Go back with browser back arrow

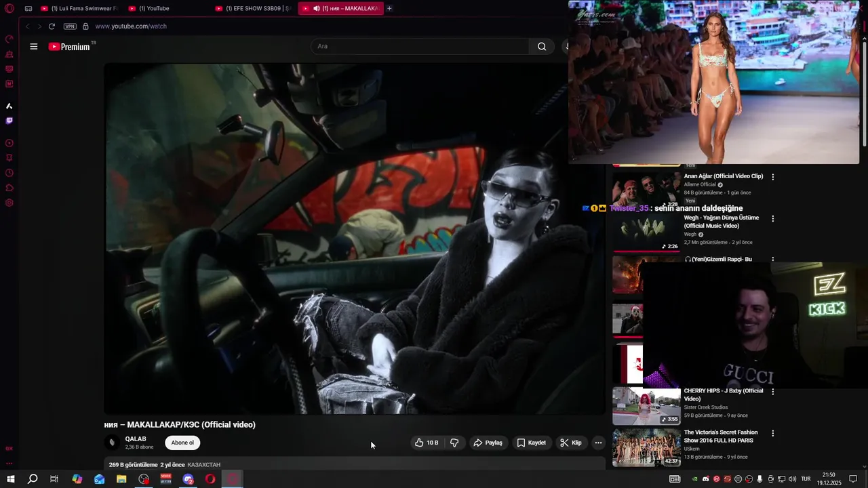(x=28, y=26)
